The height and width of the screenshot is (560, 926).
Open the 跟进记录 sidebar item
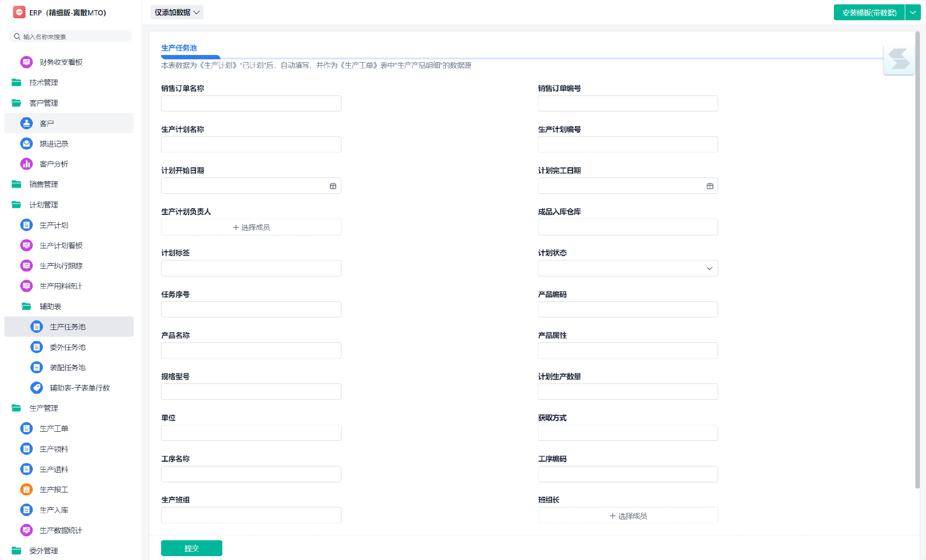54,144
